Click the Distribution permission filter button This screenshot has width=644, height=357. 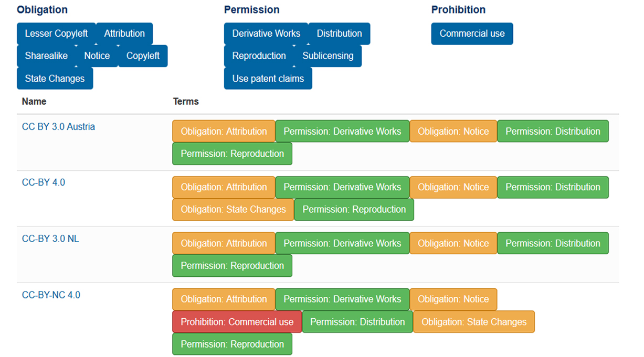point(339,34)
